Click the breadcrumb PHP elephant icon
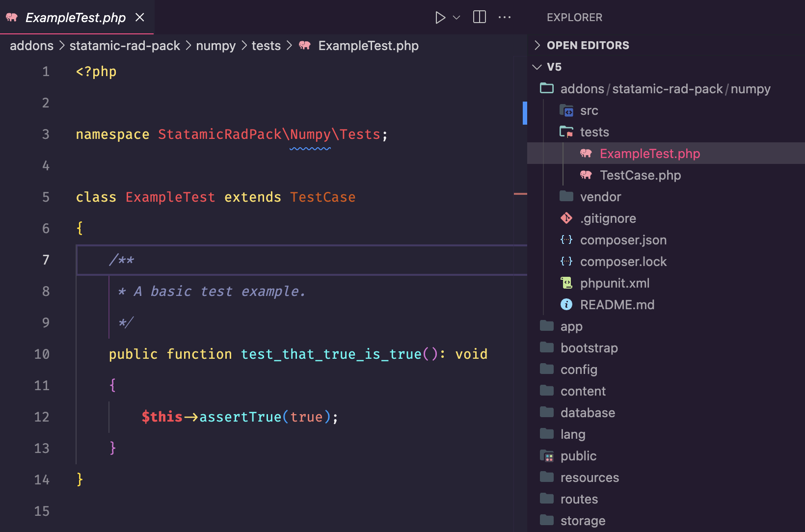Image resolution: width=805 pixels, height=532 pixels. pos(305,45)
